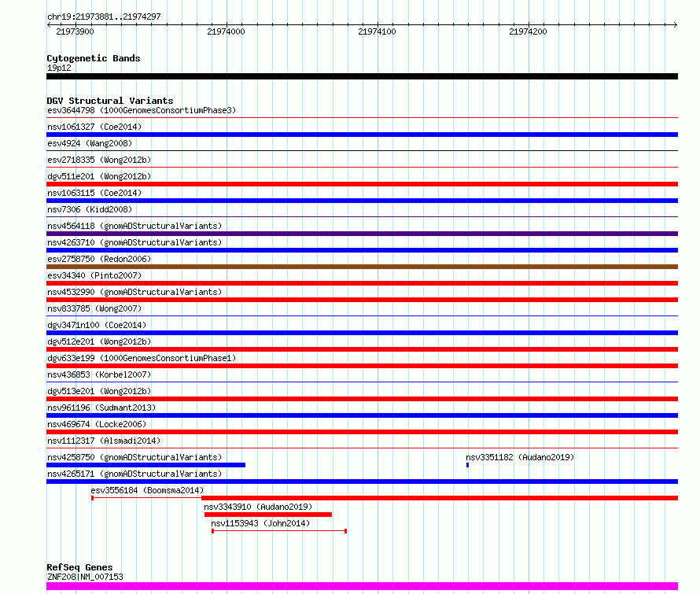Image resolution: width=700 pixels, height=594 pixels.
Task: Open variant dgv511e201 (Wong2012b)
Action: (99, 176)
